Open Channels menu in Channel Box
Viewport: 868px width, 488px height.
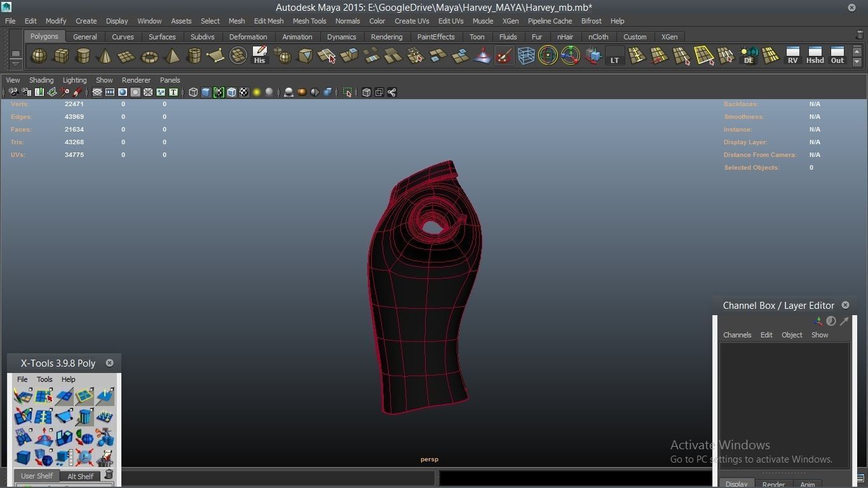[x=737, y=335]
